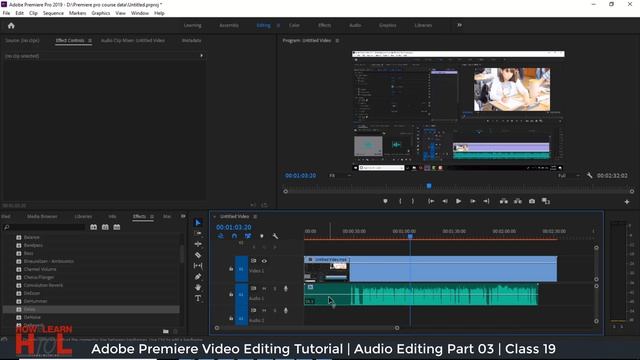Toggle Video 1 track lock
The image size is (640, 360).
pos(231,269)
